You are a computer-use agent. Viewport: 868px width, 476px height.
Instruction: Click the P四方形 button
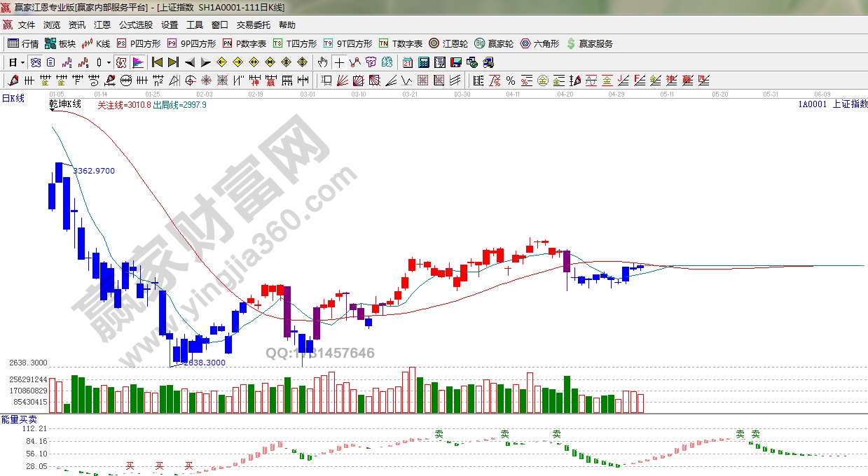[x=139, y=43]
